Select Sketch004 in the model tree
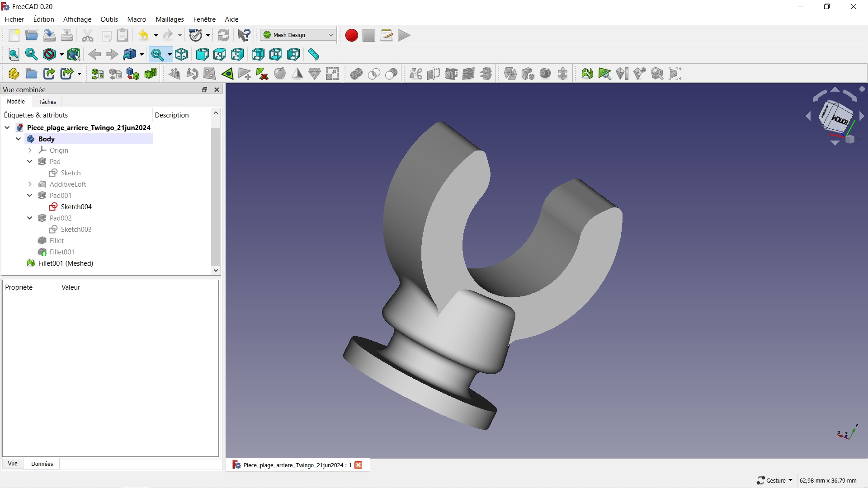Viewport: 868px width, 488px height. click(76, 206)
